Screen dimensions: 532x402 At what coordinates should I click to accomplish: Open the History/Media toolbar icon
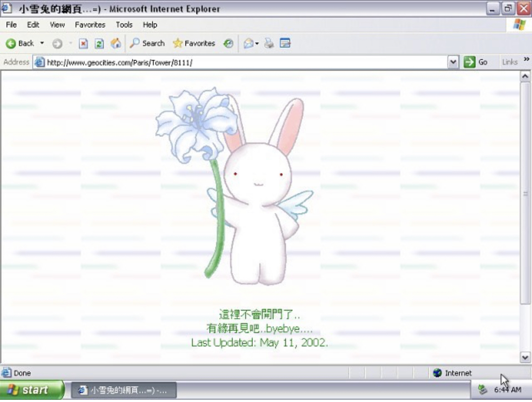click(228, 44)
